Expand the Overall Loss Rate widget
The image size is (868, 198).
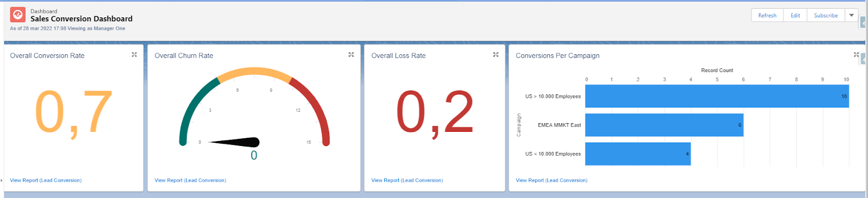tap(495, 55)
